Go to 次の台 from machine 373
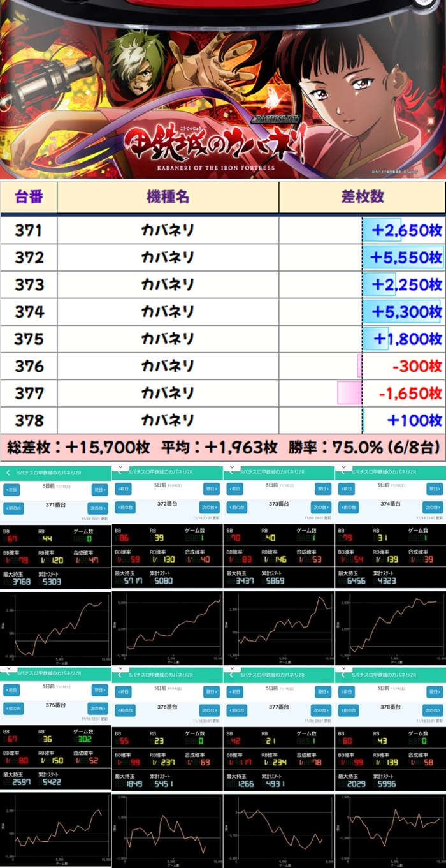Image resolution: width=446 pixels, height=868 pixels. [320, 507]
